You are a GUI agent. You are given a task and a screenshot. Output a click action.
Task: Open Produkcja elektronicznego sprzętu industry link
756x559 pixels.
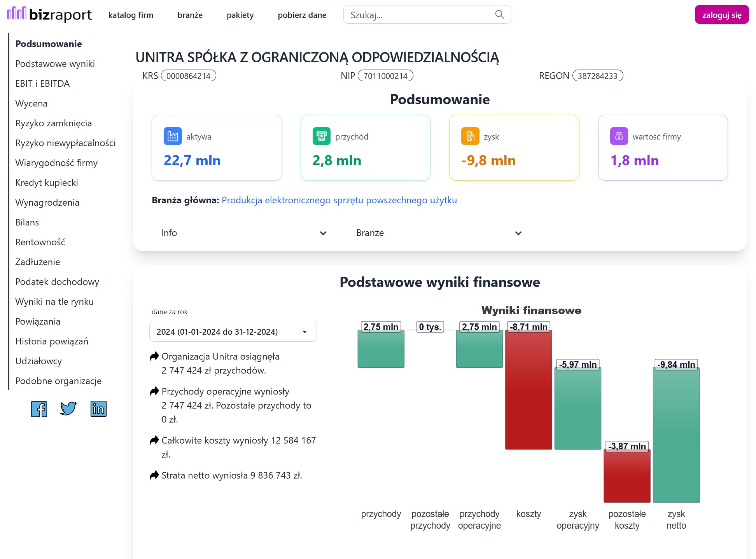point(339,200)
